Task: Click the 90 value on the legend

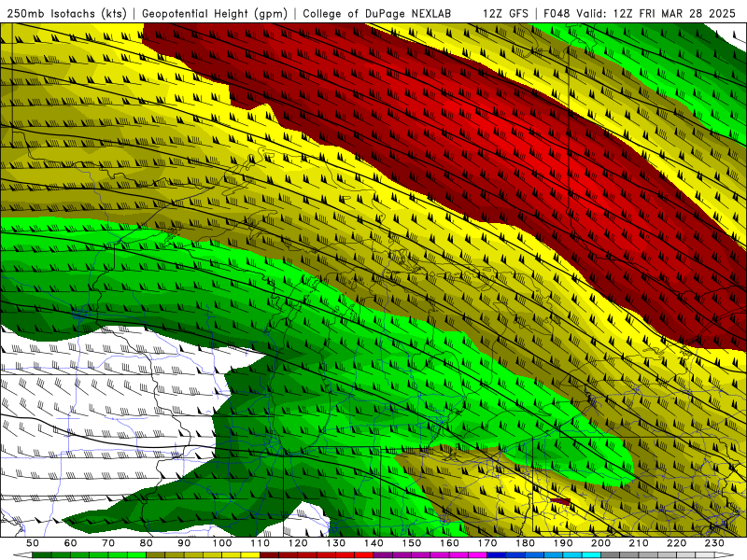Action: (x=184, y=543)
